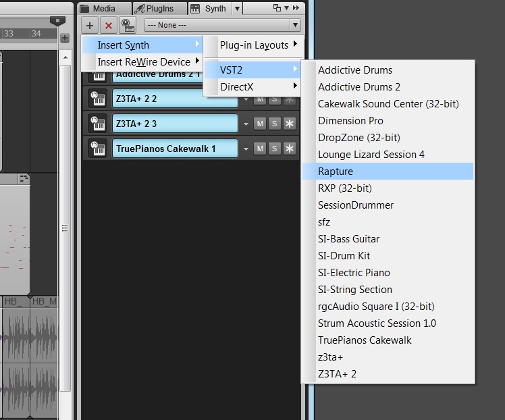Screen dimensions: 505x420
Task: Click measure 34 on the timeline ruler
Action: pyautogui.click(x=36, y=34)
